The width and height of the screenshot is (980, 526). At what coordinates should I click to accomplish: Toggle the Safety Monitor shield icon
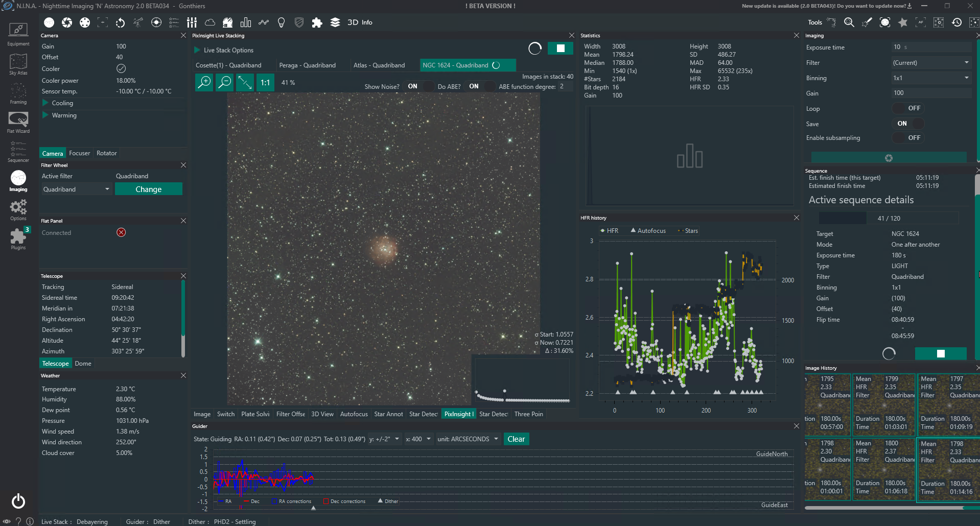pyautogui.click(x=299, y=22)
